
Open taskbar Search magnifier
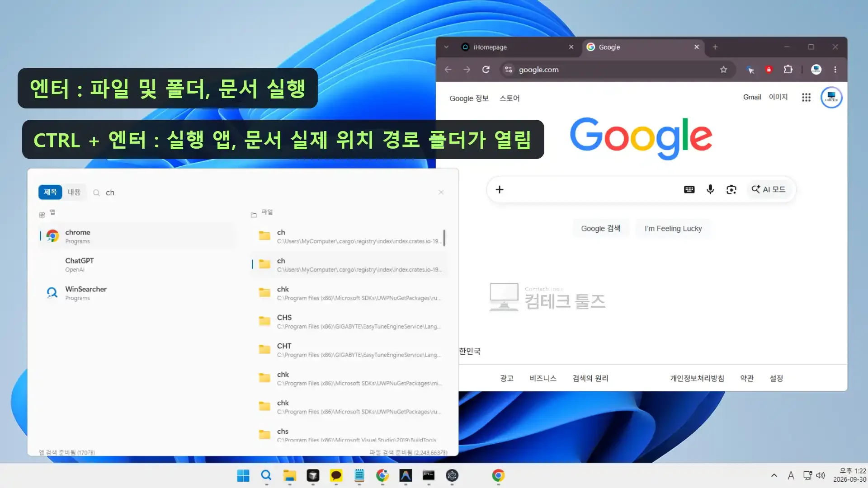pyautogui.click(x=266, y=475)
